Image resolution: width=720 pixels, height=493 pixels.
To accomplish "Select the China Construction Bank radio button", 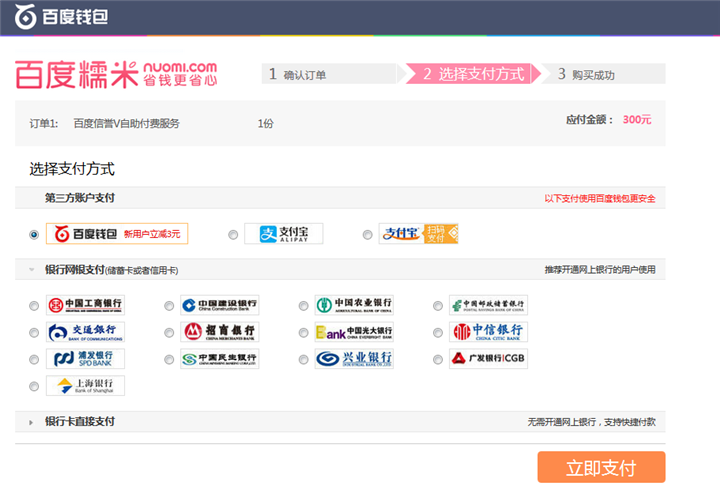I will (168, 306).
